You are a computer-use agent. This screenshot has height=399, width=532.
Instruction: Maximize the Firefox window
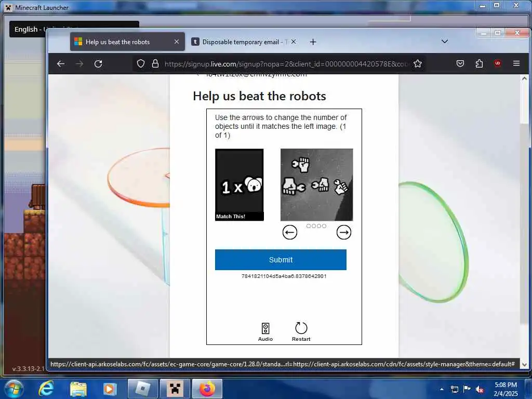coord(498,33)
